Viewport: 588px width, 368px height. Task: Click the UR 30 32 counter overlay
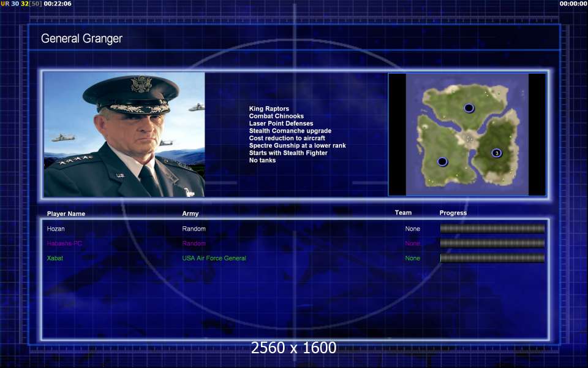[21, 4]
